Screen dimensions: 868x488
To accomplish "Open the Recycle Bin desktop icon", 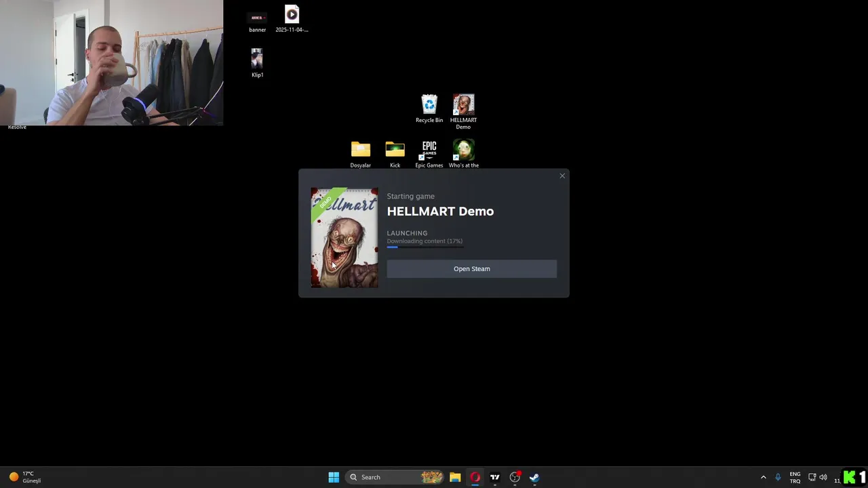I will coord(429,108).
